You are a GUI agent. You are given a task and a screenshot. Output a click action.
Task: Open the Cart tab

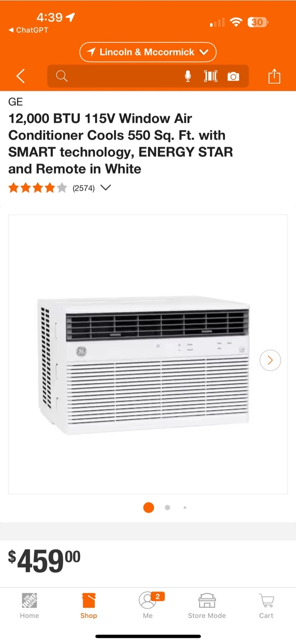[266, 606]
